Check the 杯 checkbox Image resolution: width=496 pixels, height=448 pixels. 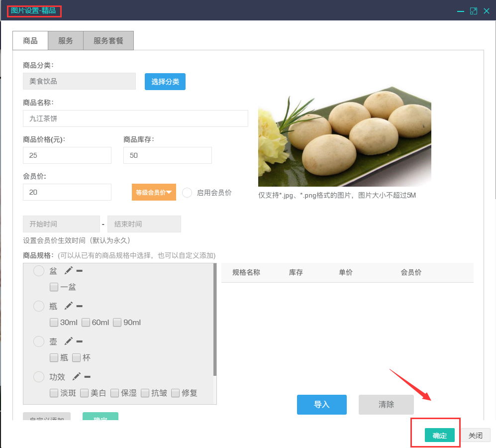(x=76, y=358)
